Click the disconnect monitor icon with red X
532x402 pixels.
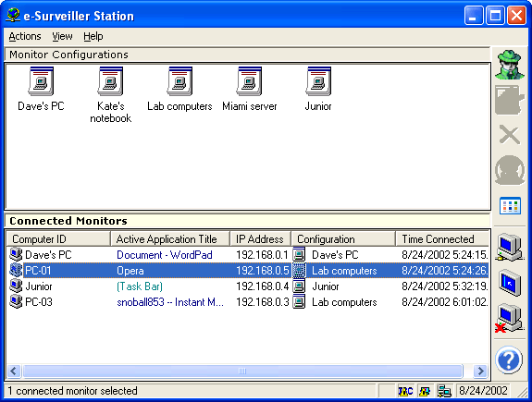point(509,318)
